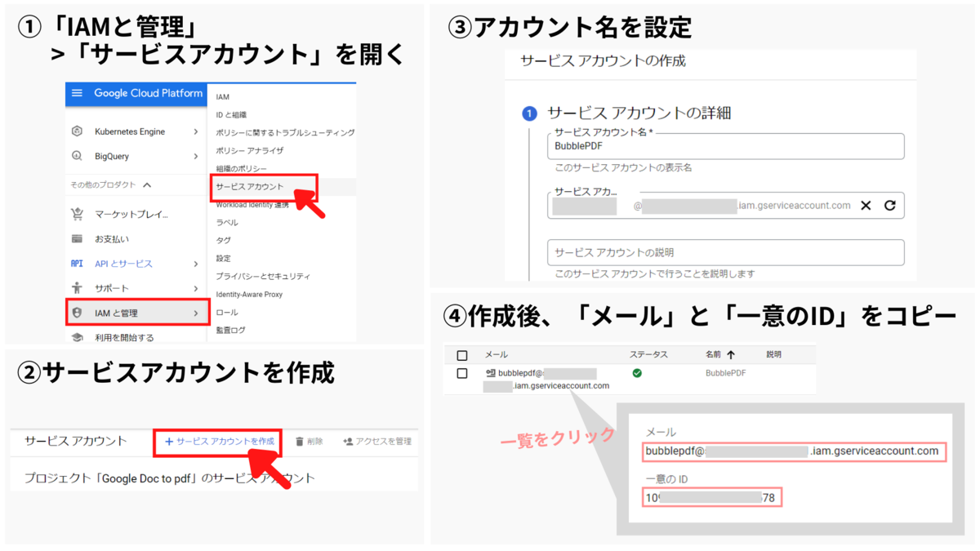The height and width of the screenshot is (551, 980).
Task: Open タグ in the submenu
Action: [224, 240]
